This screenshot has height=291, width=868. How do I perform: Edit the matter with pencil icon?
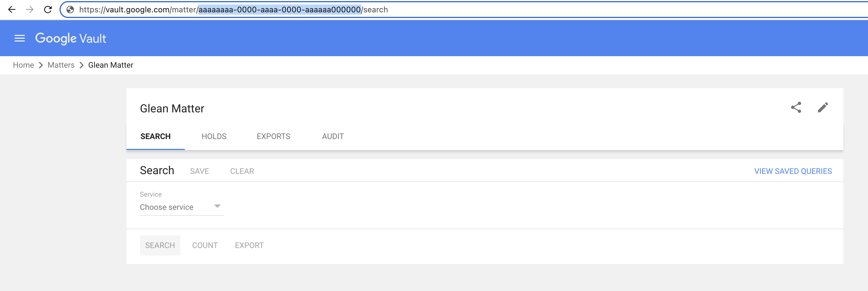pos(822,108)
